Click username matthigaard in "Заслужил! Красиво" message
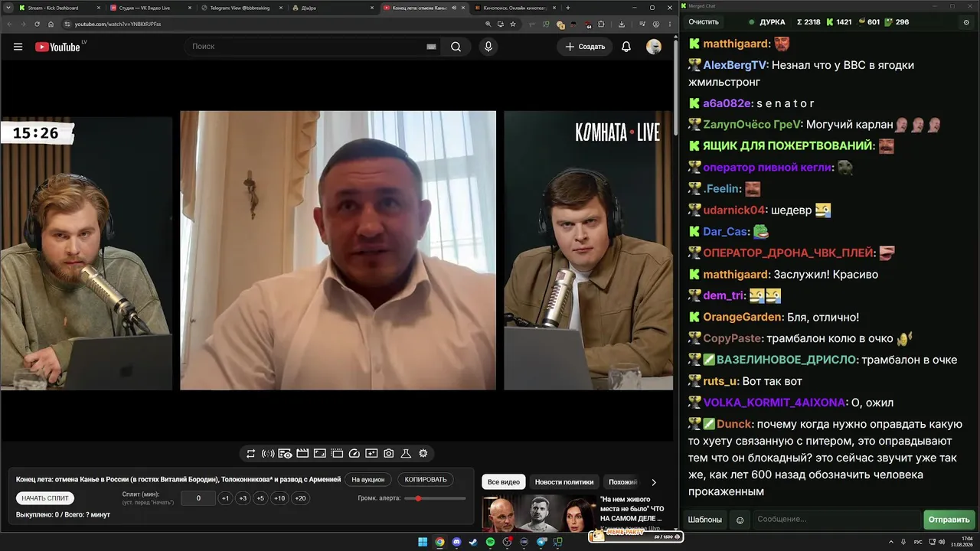Viewport: 980px width, 551px height. coord(737,274)
